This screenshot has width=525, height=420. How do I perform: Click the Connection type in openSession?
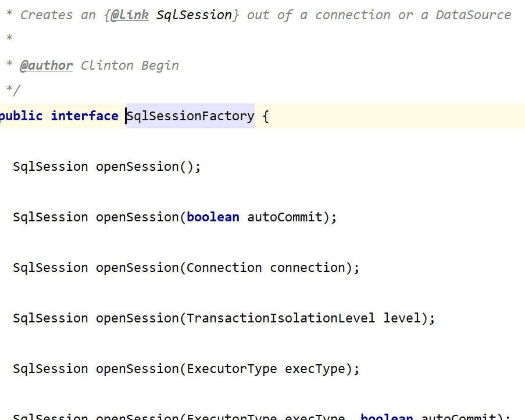click(224, 268)
